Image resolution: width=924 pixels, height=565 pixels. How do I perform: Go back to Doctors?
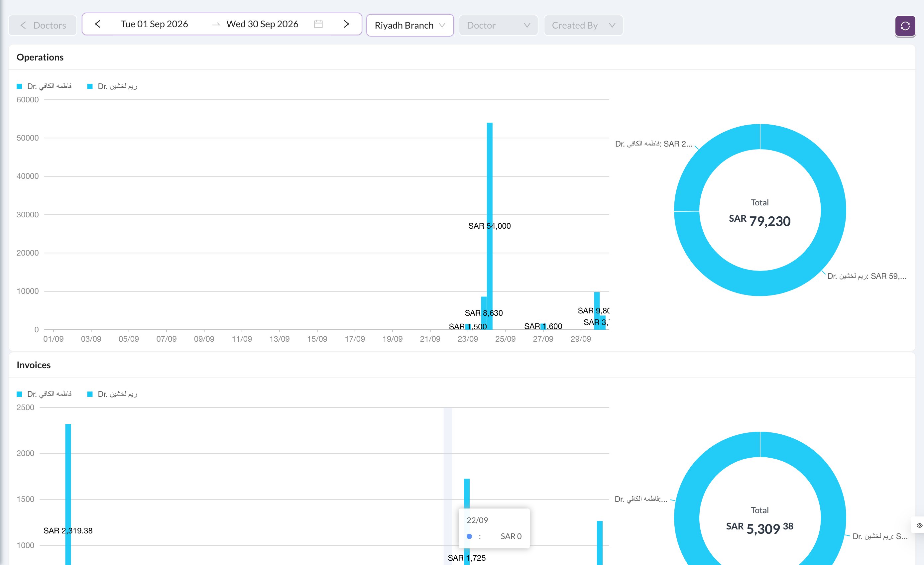[x=43, y=26]
